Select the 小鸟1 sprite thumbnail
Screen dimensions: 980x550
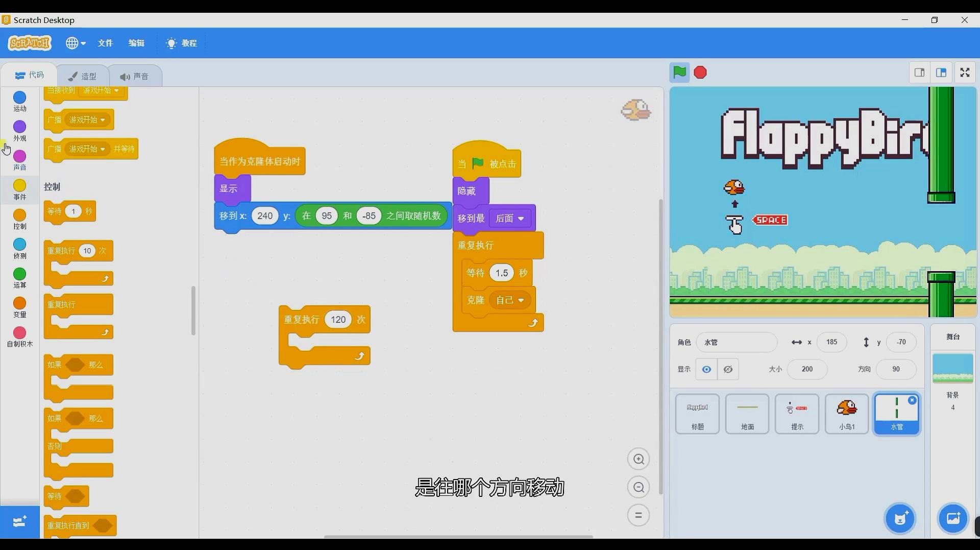point(847,414)
